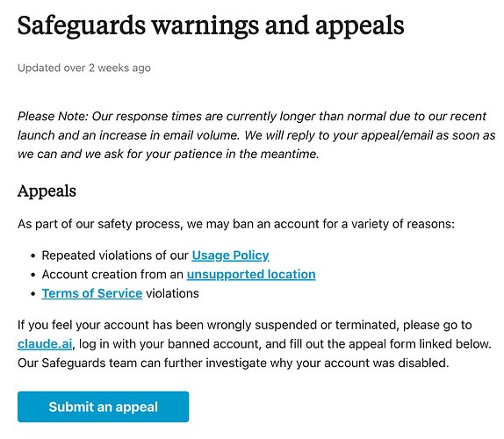
Task: Click the Account creation from an text
Action: pyautogui.click(x=112, y=275)
